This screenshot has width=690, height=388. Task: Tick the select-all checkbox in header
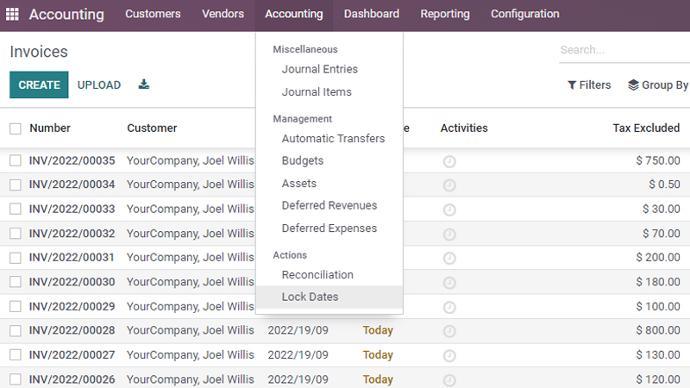(x=15, y=128)
